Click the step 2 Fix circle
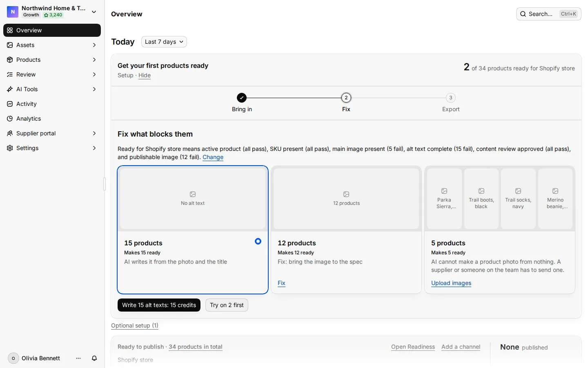This screenshot has width=588, height=368. 346,98
